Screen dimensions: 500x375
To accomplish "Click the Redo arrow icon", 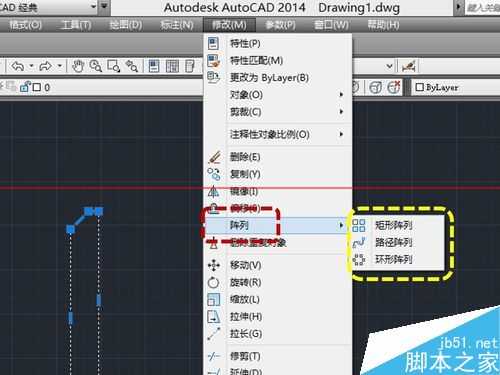I will click(x=46, y=66).
